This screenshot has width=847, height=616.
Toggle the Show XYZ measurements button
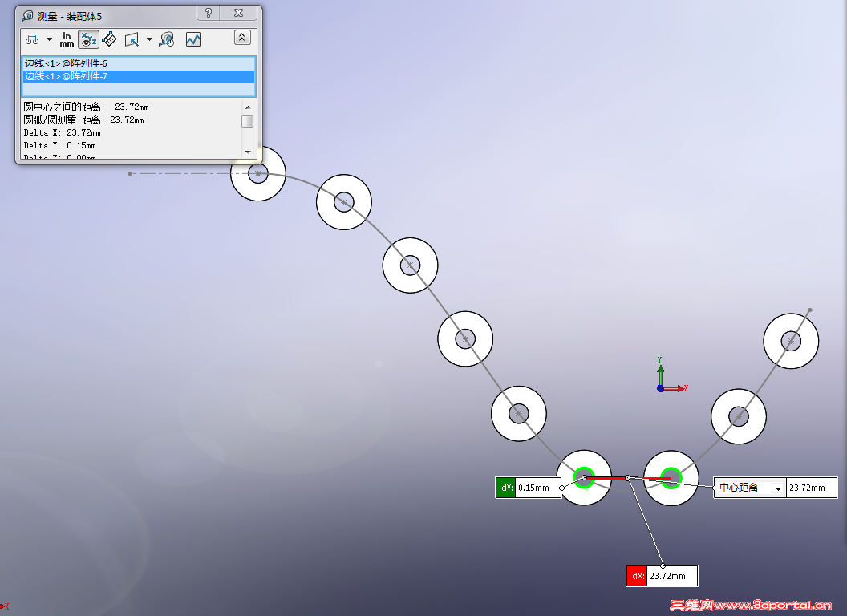click(x=88, y=39)
